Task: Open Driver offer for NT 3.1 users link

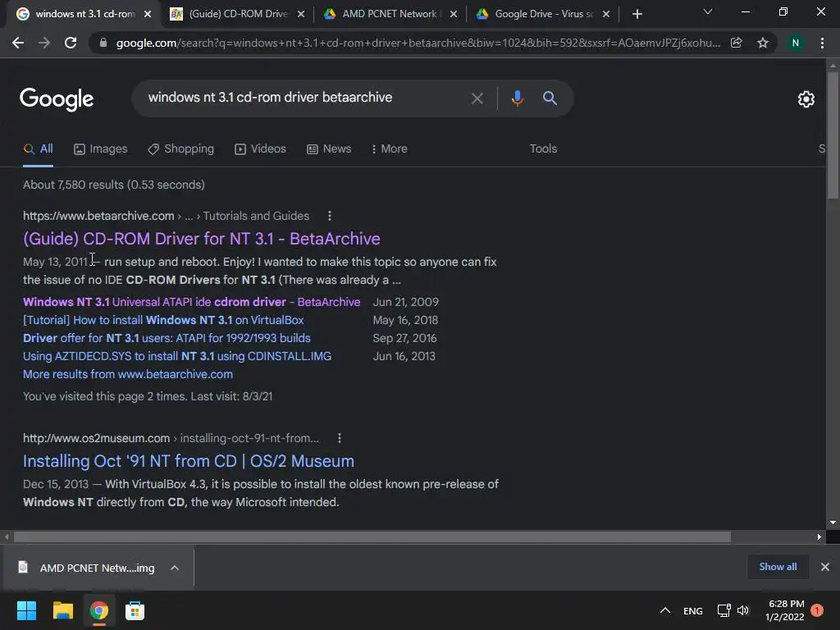Action: (167, 338)
